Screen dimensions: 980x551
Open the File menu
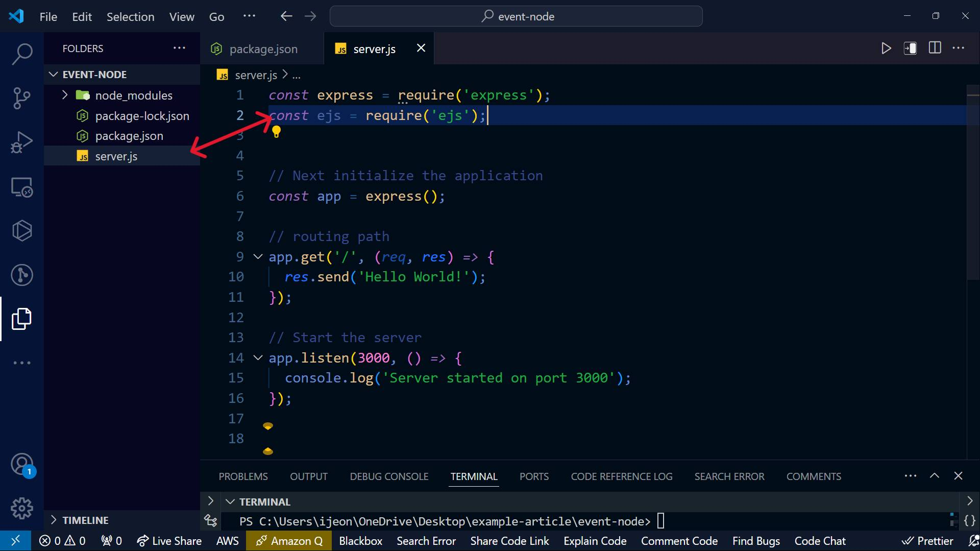48,16
